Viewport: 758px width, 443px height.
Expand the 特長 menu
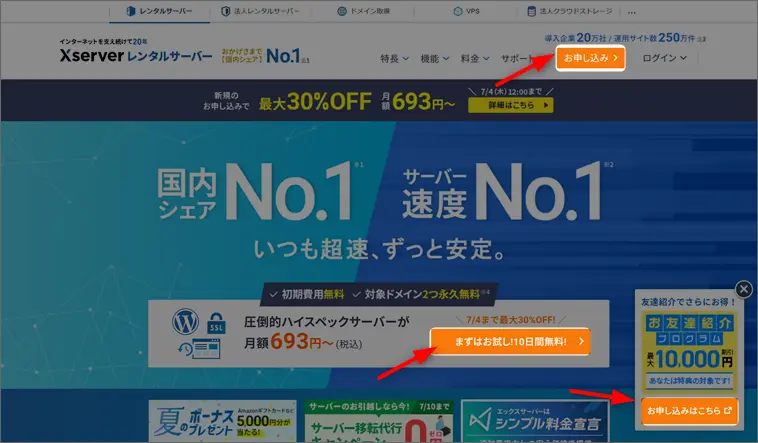pyautogui.click(x=395, y=58)
